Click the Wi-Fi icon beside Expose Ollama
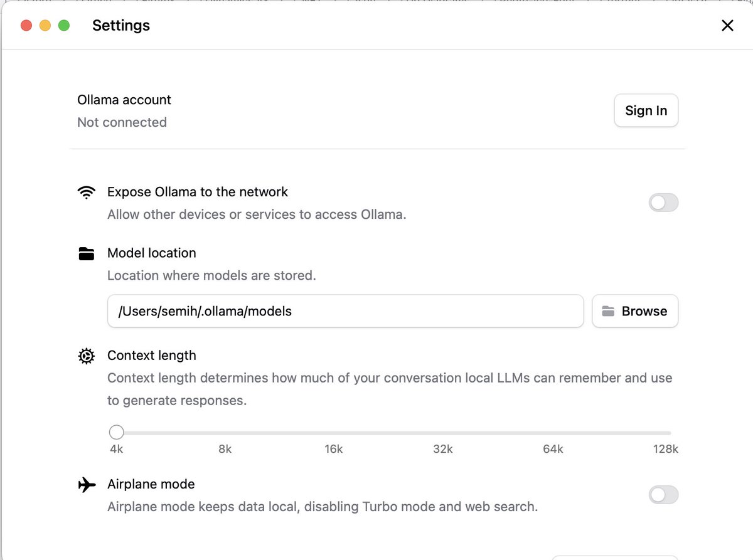753x560 pixels. pyautogui.click(x=87, y=192)
